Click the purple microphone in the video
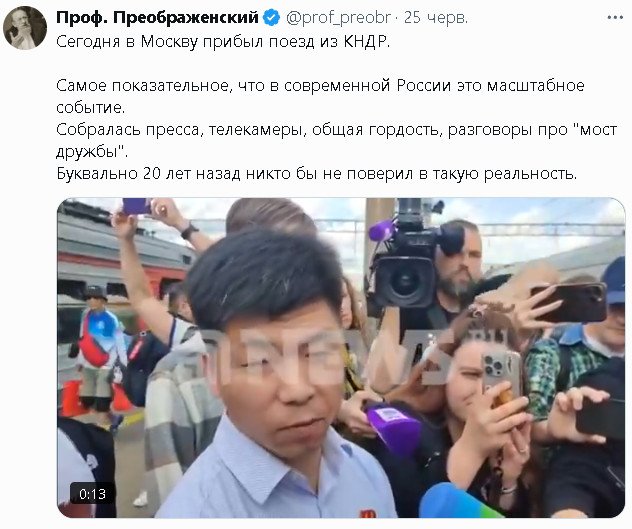The height and width of the screenshot is (529, 632). (393, 428)
